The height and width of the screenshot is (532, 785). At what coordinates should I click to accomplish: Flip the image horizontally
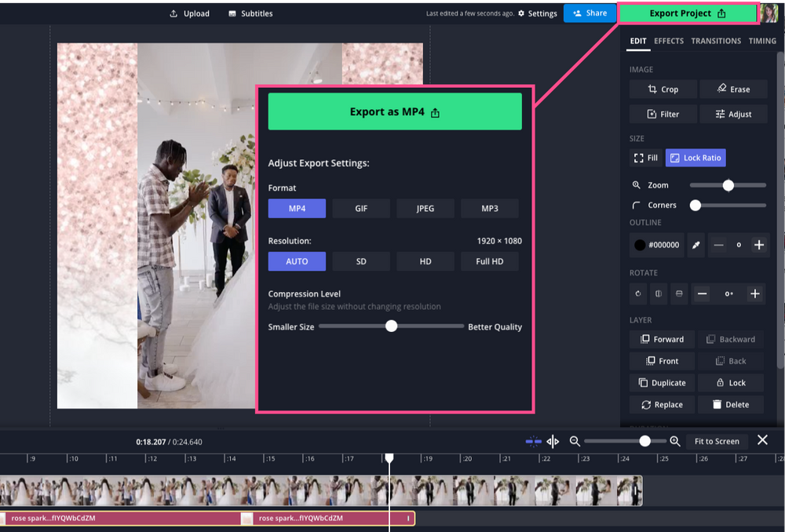(x=658, y=293)
